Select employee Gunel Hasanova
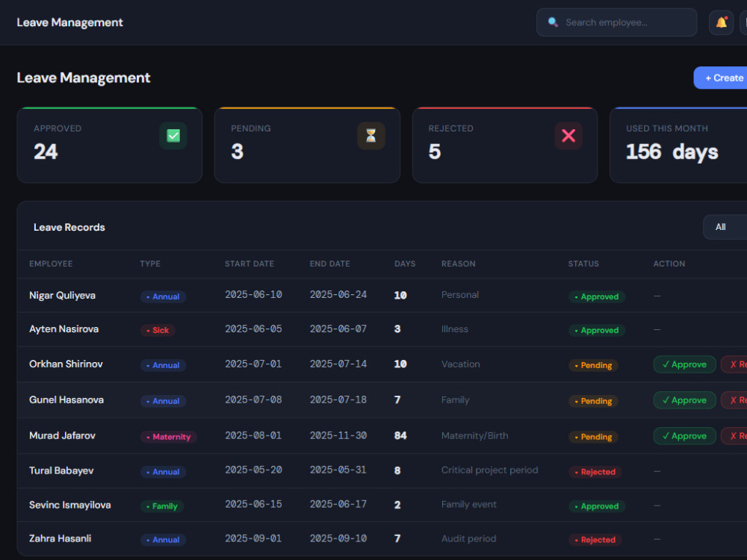 point(66,399)
